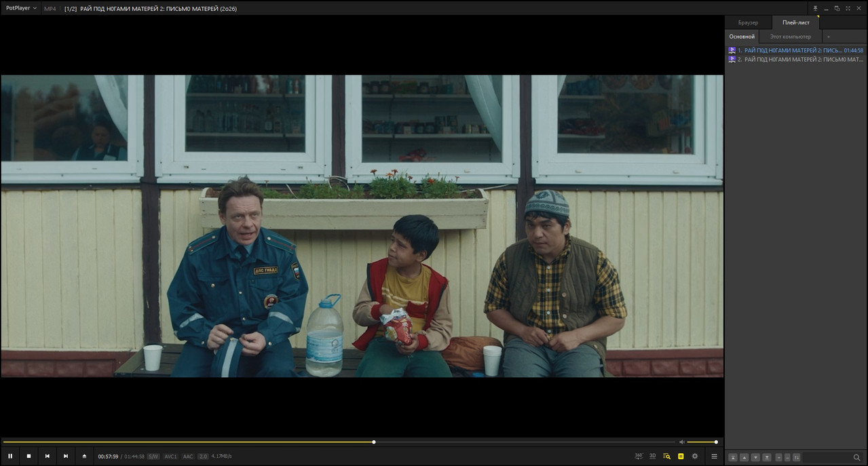Remove playlist item with minus icon
This screenshot has height=466, width=868.
pyautogui.click(x=787, y=457)
